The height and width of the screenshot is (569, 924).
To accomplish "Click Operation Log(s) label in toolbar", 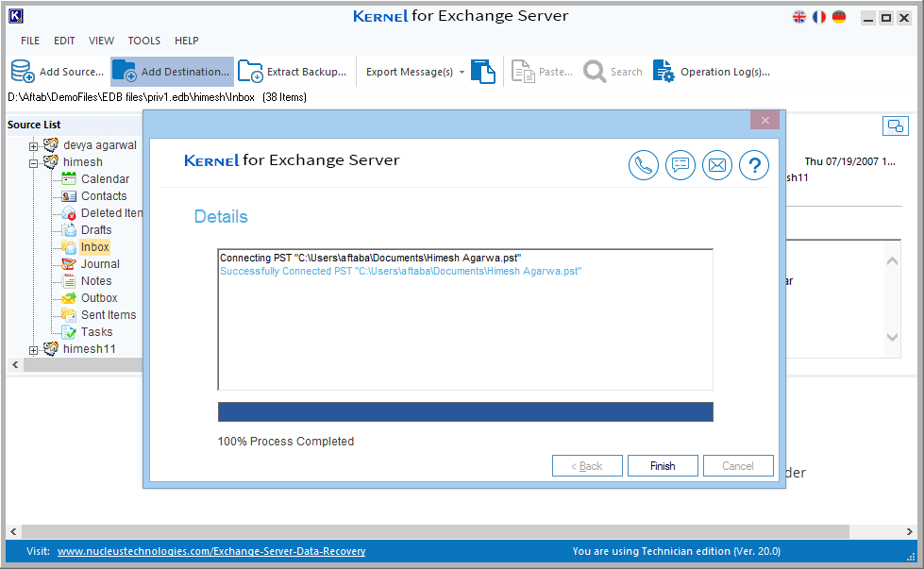I will 726,72.
